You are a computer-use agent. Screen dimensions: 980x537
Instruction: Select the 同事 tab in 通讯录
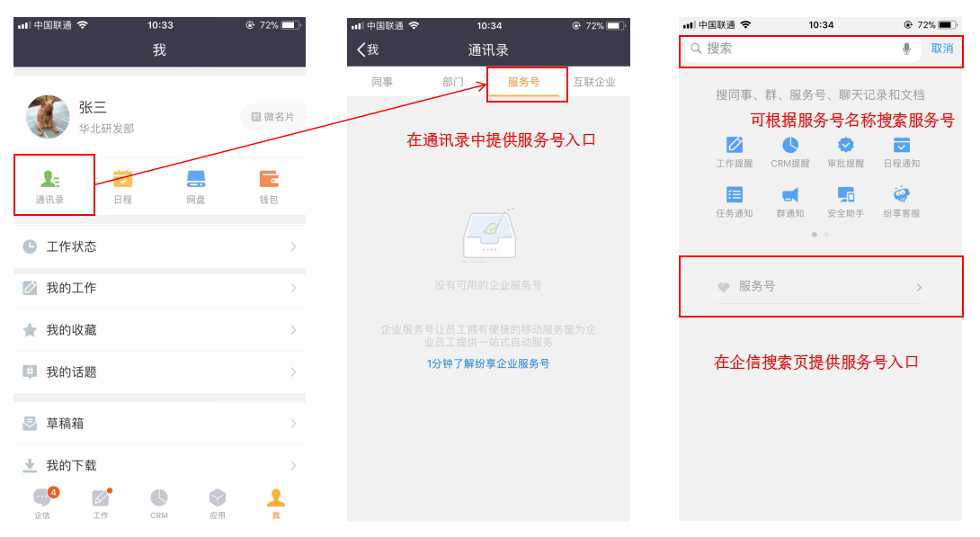(382, 82)
